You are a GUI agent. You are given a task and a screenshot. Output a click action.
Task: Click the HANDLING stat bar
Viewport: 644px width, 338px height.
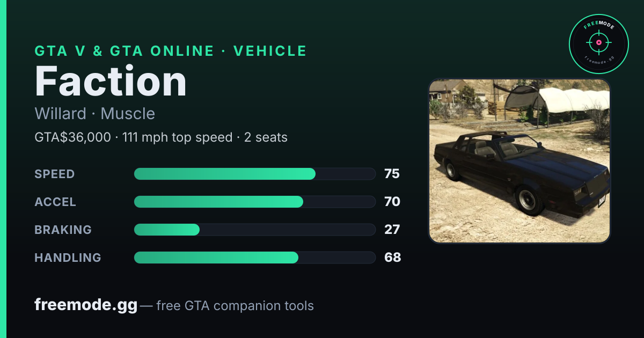[254, 258]
